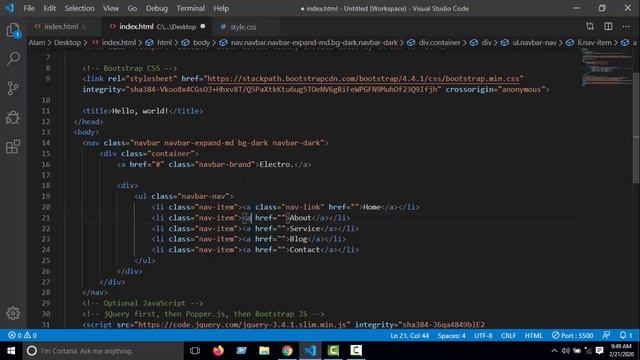Open the Manage gear settings menu
This screenshot has width=640, height=360.
click(13, 313)
